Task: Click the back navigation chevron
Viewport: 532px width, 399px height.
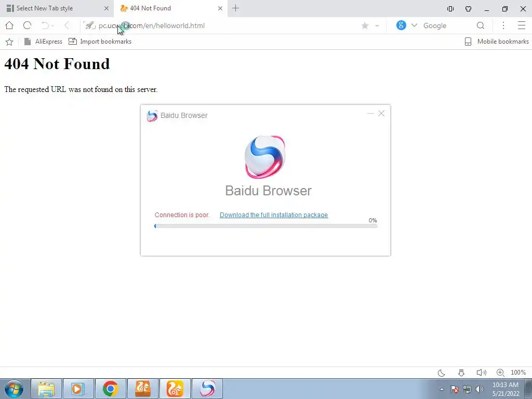Action: (67, 25)
